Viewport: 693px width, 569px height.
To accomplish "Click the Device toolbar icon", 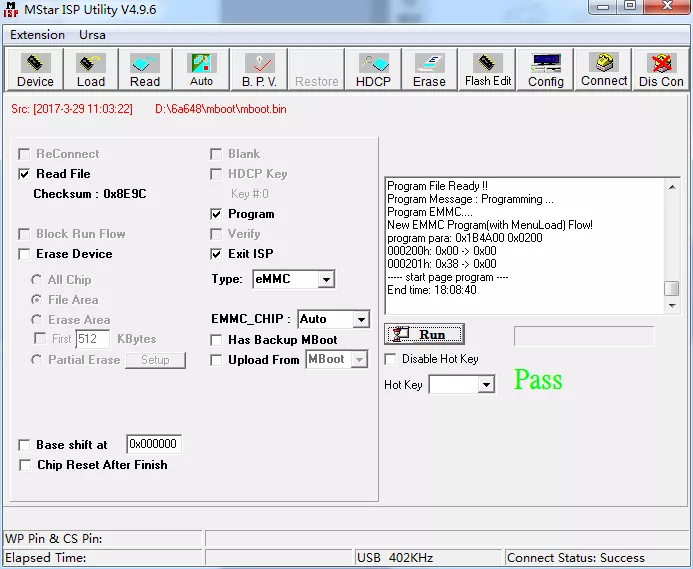I will coord(35,70).
